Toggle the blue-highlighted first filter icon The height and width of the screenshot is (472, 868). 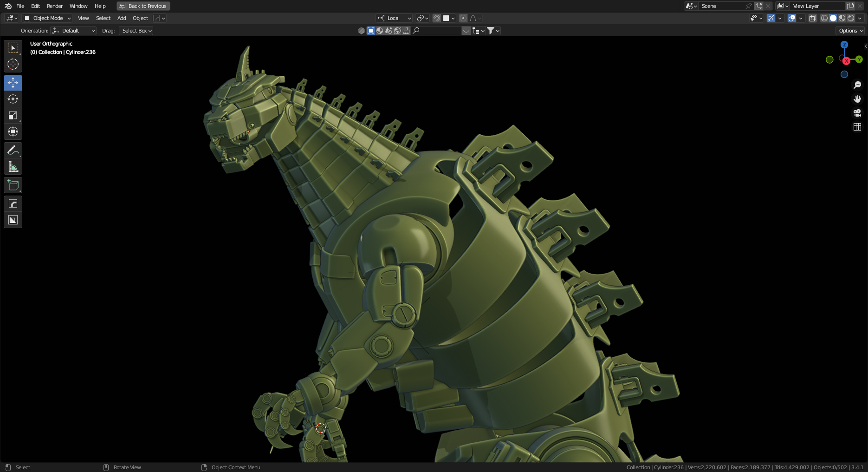coord(371,31)
